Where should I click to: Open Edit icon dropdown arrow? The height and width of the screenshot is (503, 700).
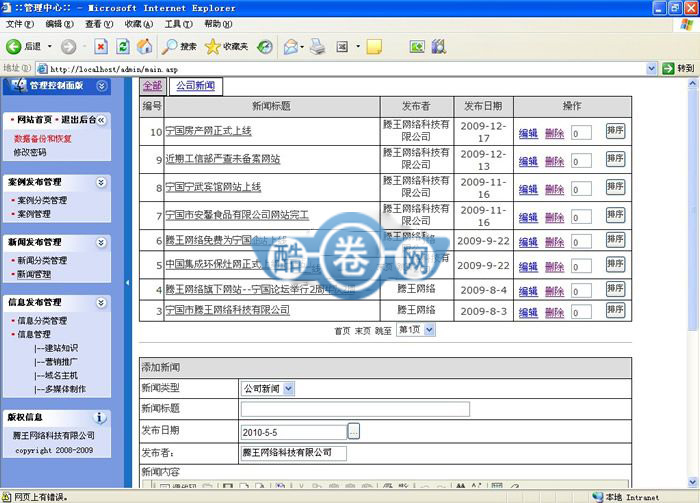(x=358, y=46)
